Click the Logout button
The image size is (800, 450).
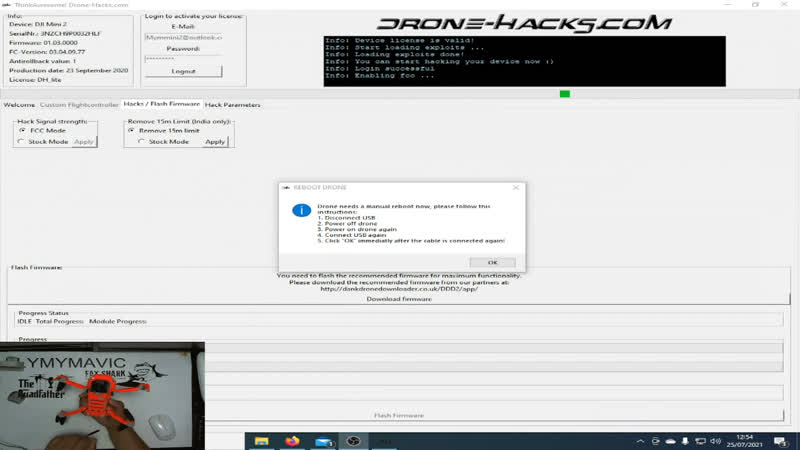point(183,71)
